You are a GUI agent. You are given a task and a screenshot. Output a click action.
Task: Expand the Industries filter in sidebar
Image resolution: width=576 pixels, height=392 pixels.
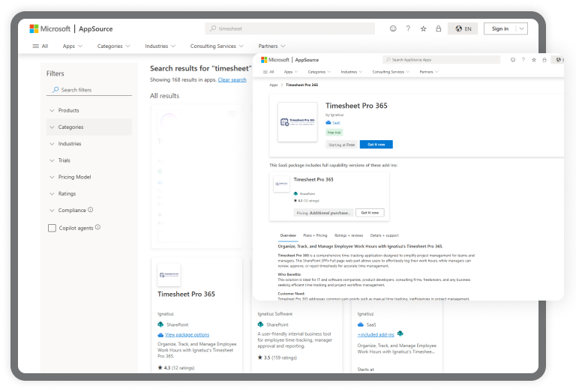coord(89,144)
